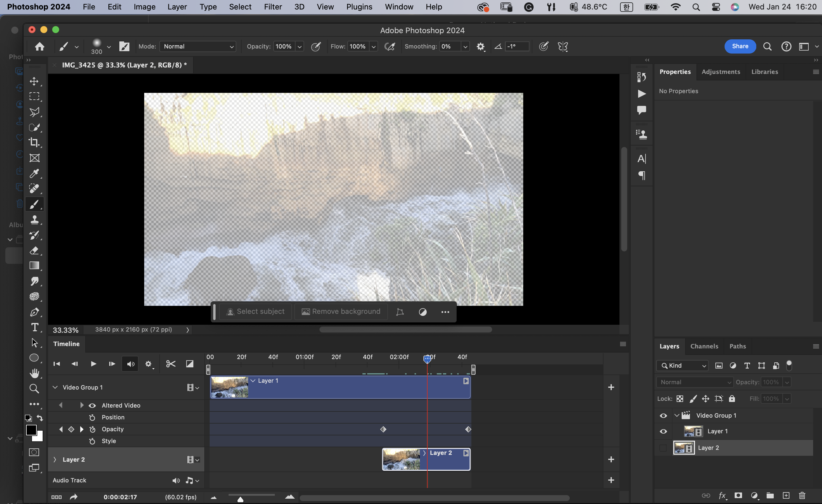Open the brush blending Mode dropdown
This screenshot has height=504, width=822.
click(198, 46)
